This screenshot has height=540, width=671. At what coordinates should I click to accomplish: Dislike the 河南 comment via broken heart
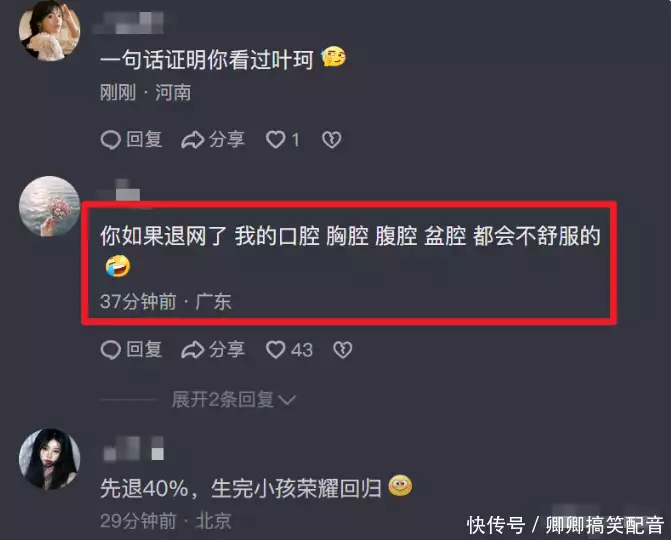[x=332, y=140]
